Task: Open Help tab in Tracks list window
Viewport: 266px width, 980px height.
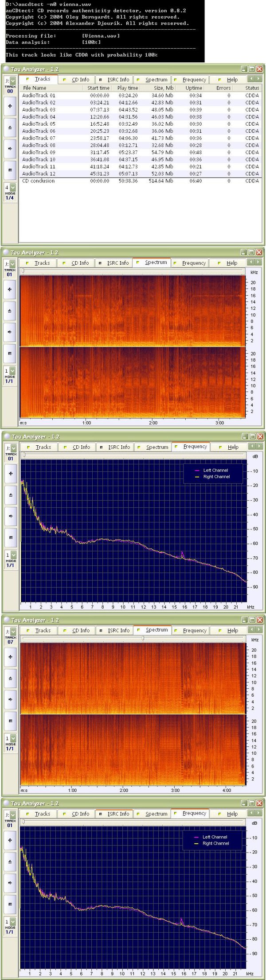Action: tap(228, 80)
